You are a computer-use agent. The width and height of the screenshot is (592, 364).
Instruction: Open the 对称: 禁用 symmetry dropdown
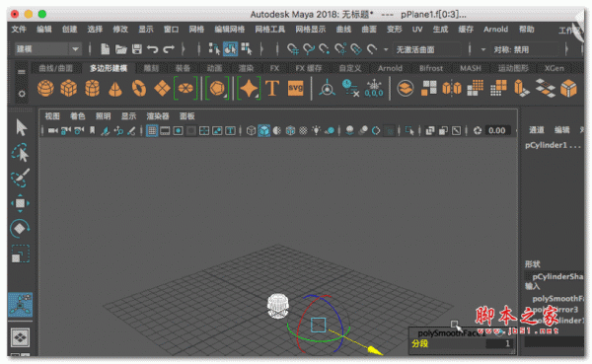[525, 49]
